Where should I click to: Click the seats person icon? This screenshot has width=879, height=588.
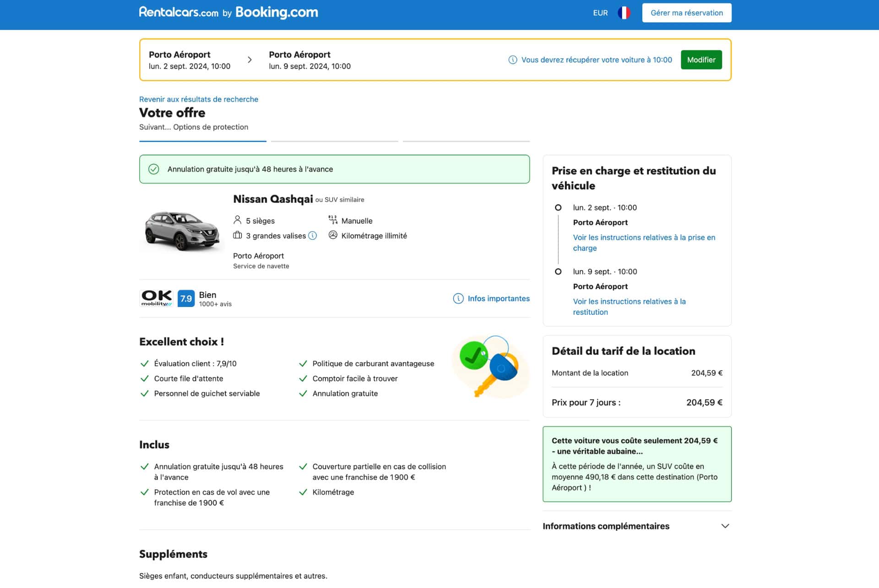(x=237, y=221)
